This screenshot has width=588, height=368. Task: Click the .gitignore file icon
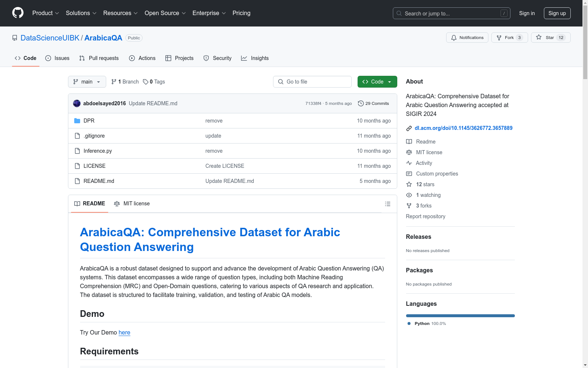coord(77,136)
